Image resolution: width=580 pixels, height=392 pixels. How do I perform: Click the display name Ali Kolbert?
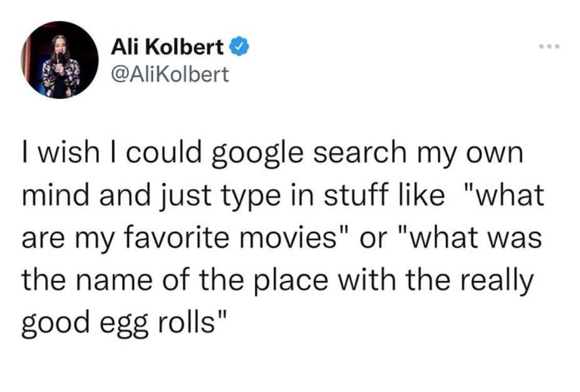tap(167, 48)
